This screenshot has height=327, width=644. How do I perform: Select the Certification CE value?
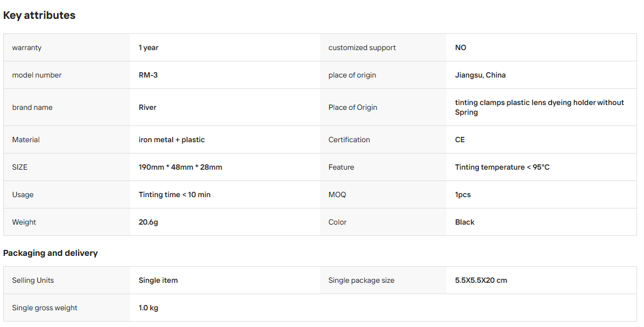[459, 140]
